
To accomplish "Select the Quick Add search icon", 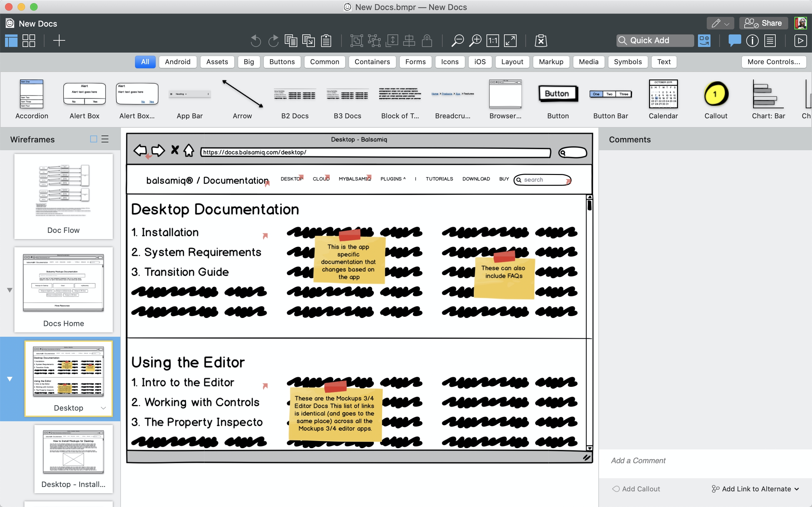I will pos(624,40).
